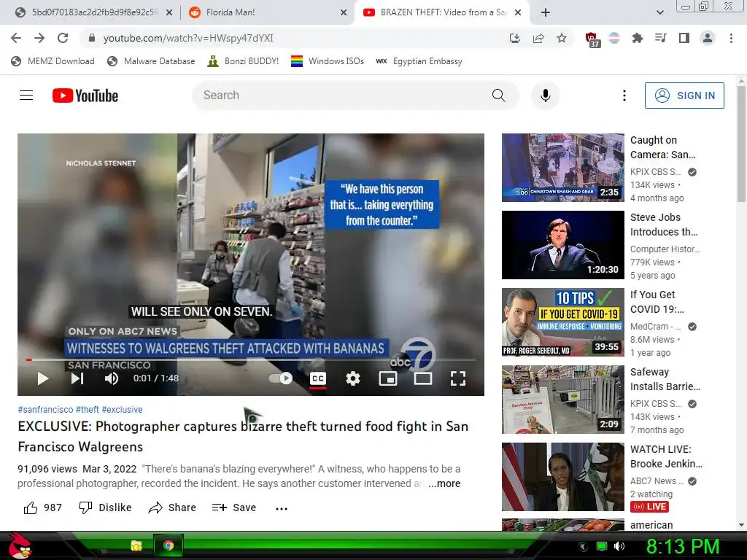Image resolution: width=747 pixels, height=560 pixels.
Task: Dislike the video
Action: tap(105, 507)
